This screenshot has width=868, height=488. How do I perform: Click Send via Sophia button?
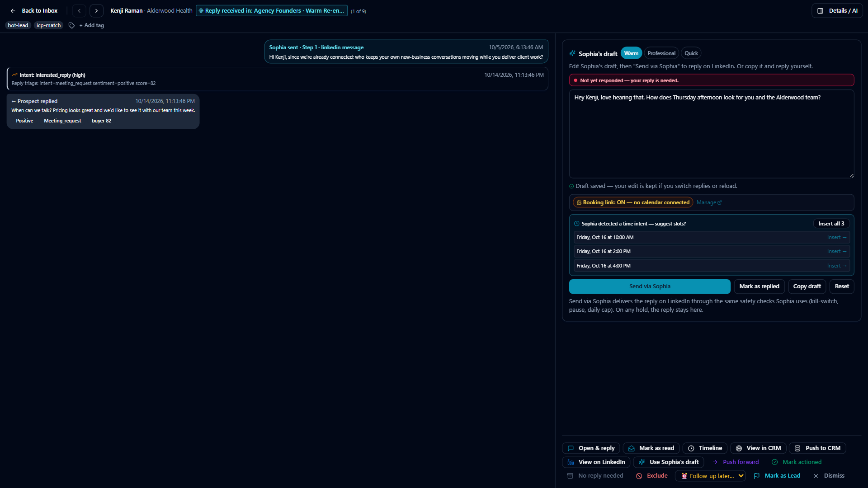coord(650,286)
